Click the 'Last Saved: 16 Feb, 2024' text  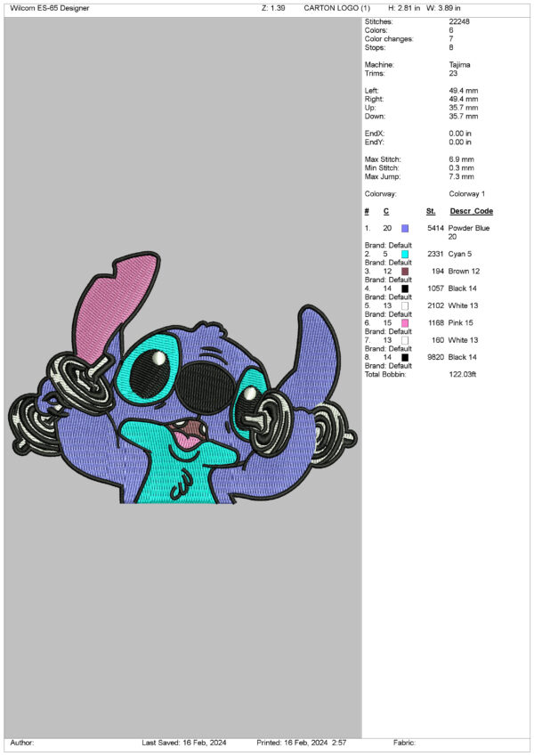(x=184, y=743)
